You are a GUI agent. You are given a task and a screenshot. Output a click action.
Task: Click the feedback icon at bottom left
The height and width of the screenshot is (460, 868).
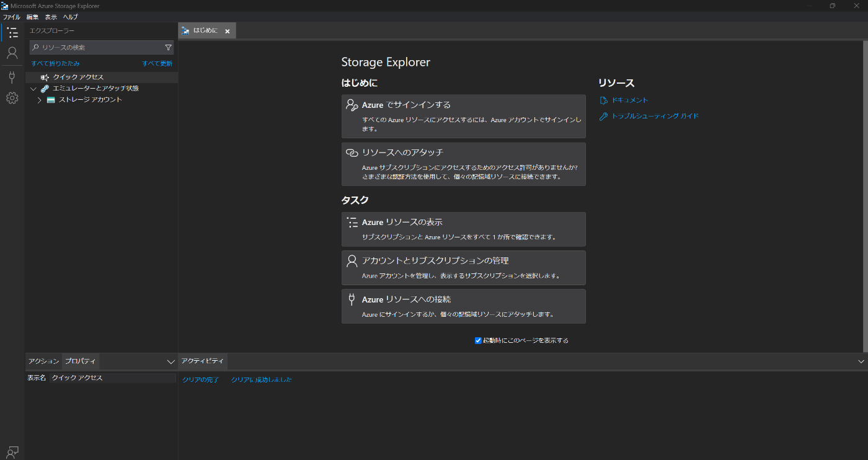[12, 451]
